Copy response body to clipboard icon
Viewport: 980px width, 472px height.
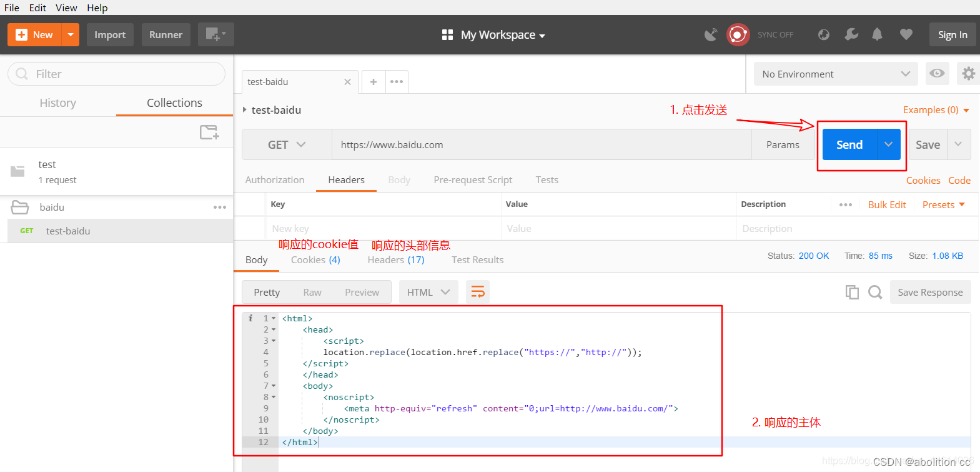tap(852, 292)
